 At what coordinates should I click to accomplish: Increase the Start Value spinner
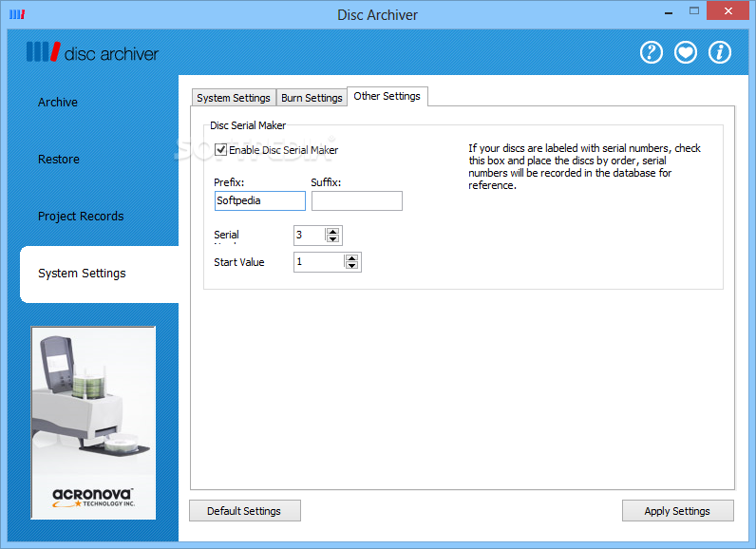click(x=352, y=258)
